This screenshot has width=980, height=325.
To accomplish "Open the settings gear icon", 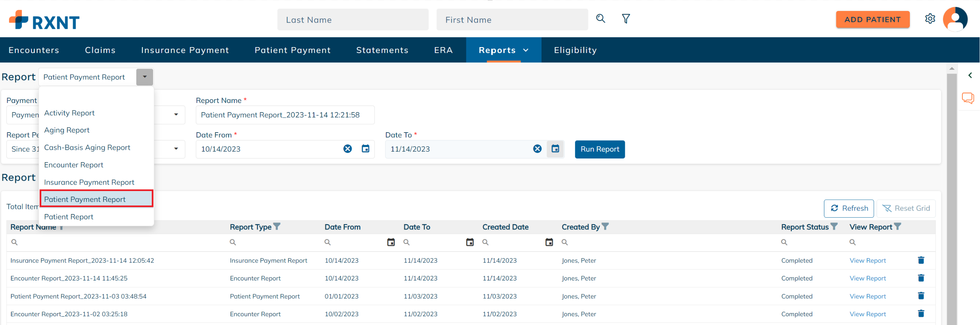I will pyautogui.click(x=930, y=19).
